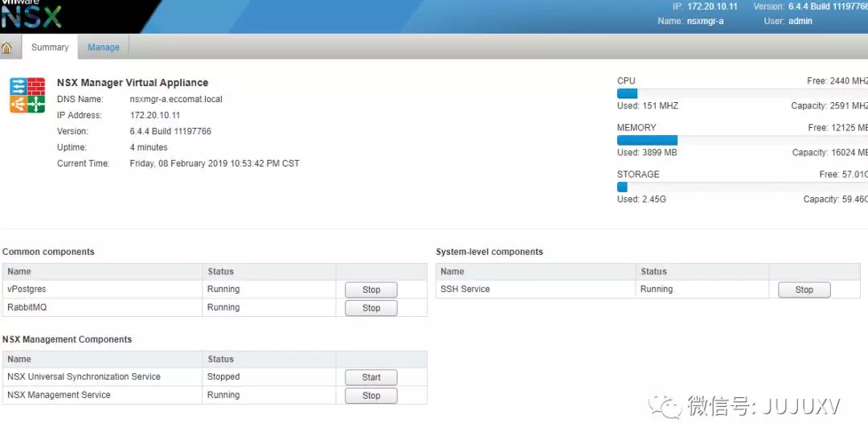Click the CPU usage bar
The image size is (868, 444).
point(742,93)
